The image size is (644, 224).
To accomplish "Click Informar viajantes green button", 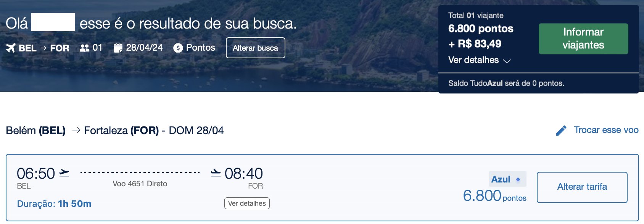I will point(583,38).
